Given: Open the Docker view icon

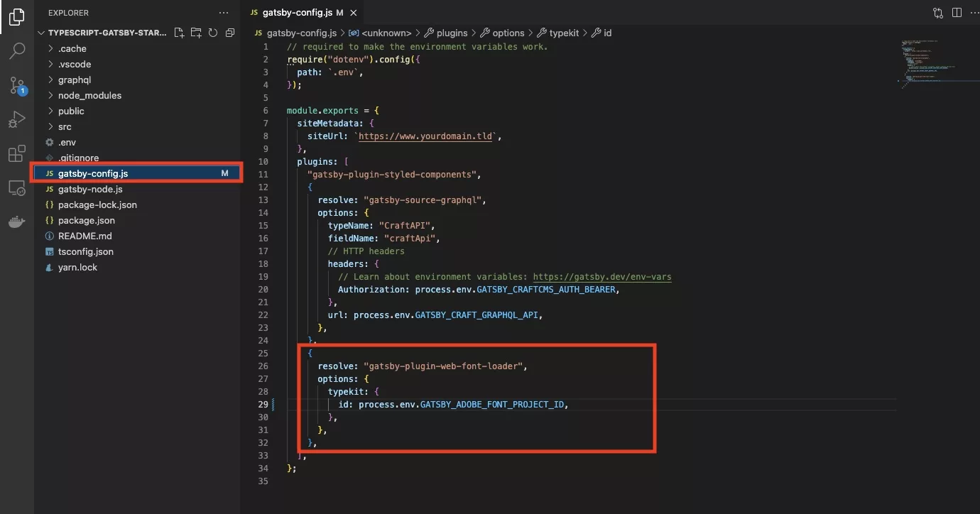Looking at the screenshot, I should (x=17, y=222).
